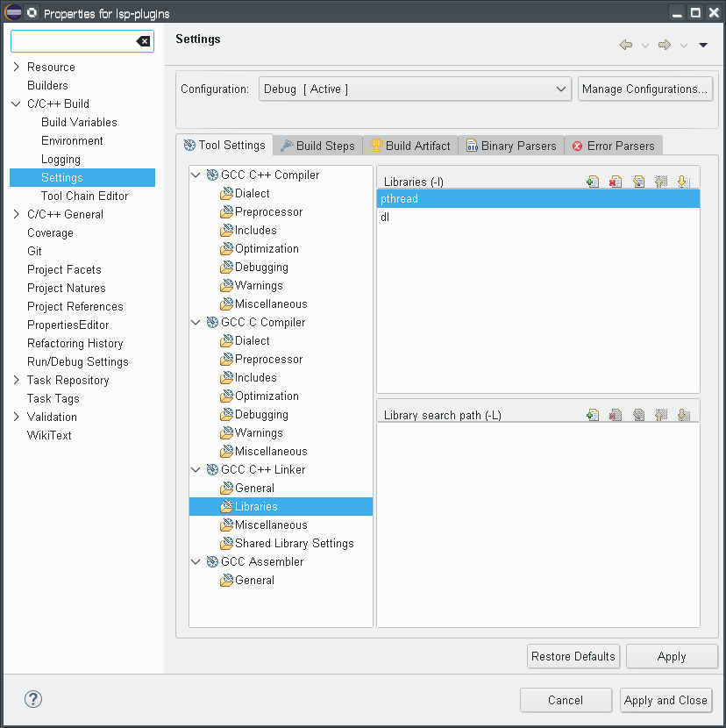
Task: Clear the filter text with erase icon
Action: coord(143,41)
